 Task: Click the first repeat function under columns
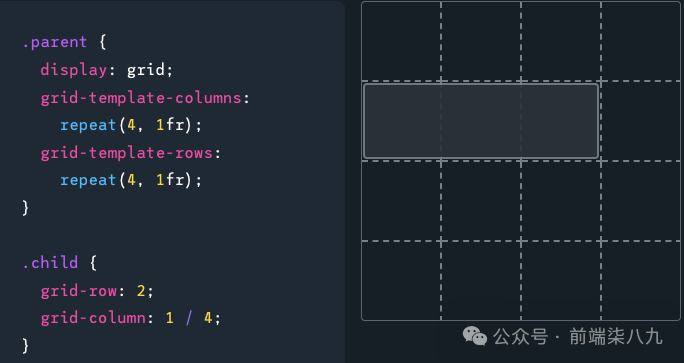(x=88, y=125)
